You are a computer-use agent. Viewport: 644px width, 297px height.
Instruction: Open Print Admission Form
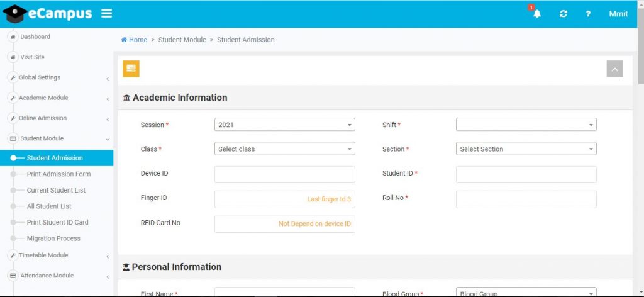point(58,174)
